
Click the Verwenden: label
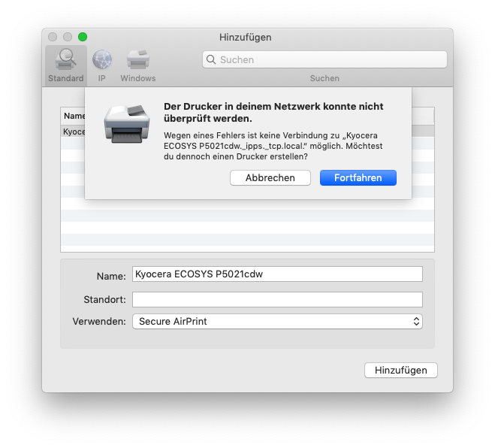point(99,321)
